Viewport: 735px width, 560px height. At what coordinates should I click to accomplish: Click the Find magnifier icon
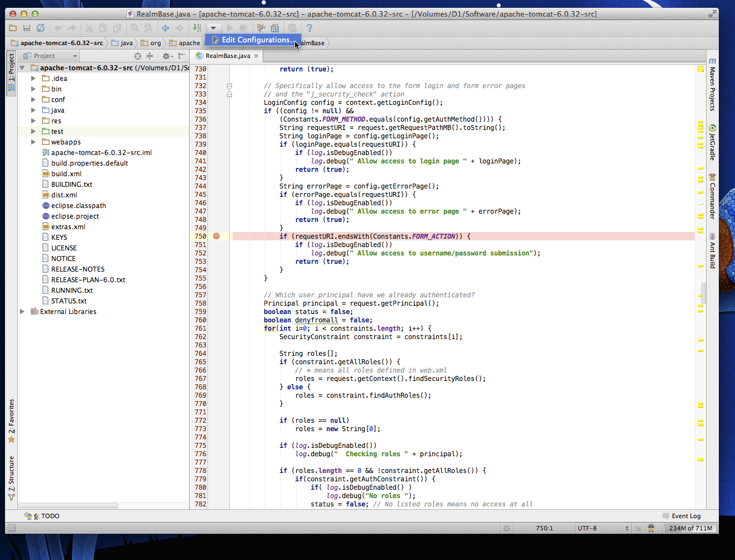[x=134, y=28]
